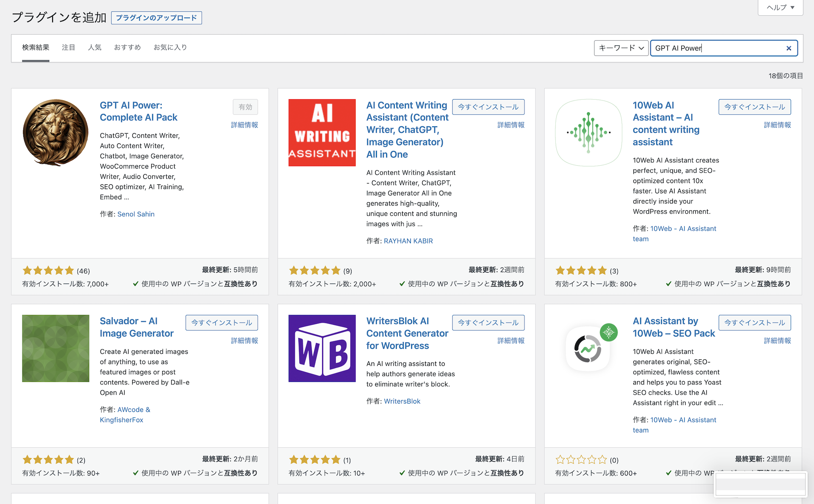Click inside the keyword search field
The image size is (814, 504).
[721, 48]
